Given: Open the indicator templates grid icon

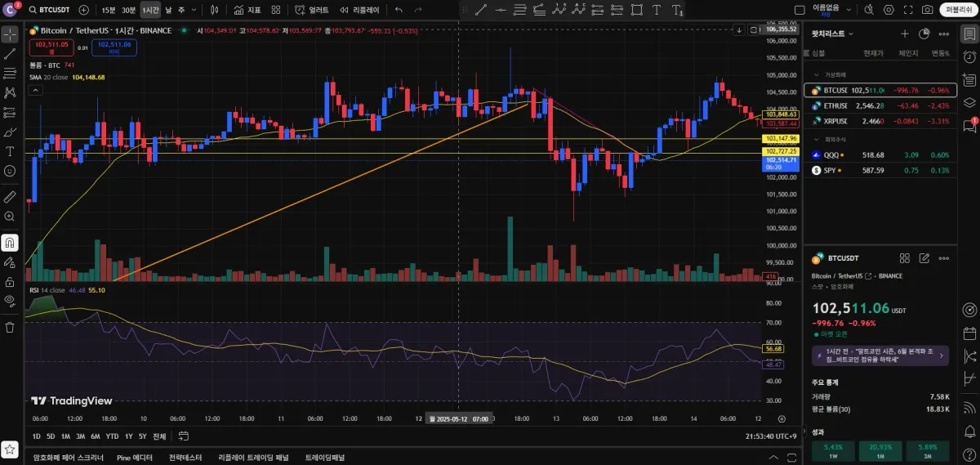Looking at the screenshot, I should coord(276,10).
